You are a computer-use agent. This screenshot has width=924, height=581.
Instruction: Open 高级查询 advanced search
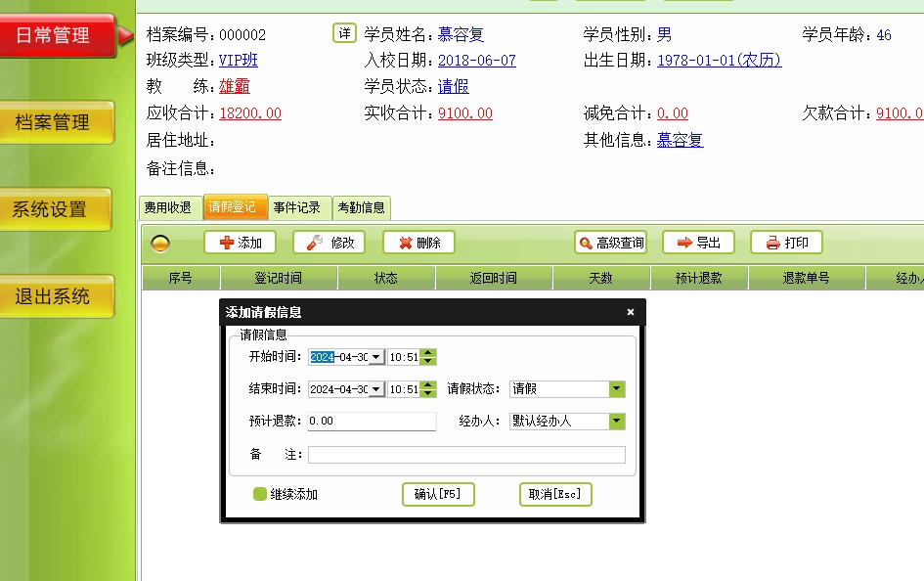point(612,243)
